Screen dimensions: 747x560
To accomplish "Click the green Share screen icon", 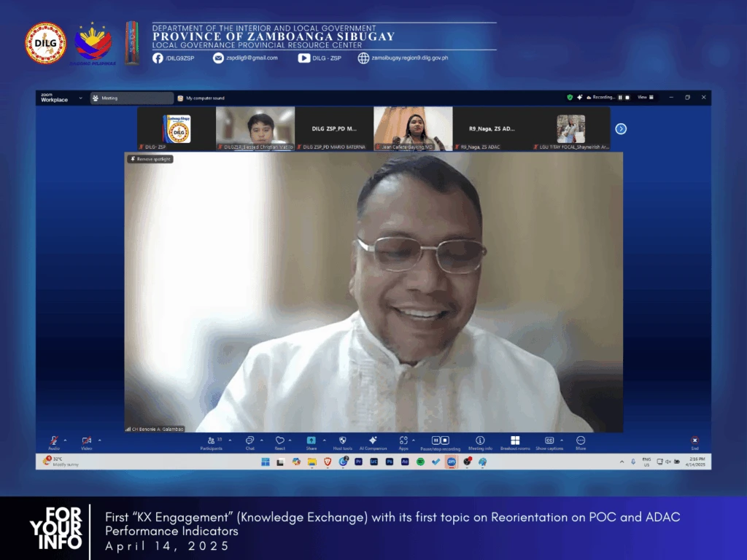I will pos(311,440).
